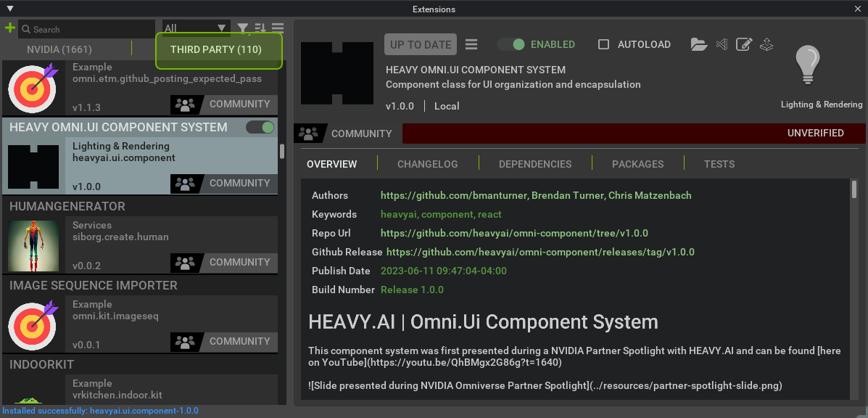Select the HEAVY Omni.UI list thumbnail
This screenshot has height=418, width=868.
click(x=33, y=167)
